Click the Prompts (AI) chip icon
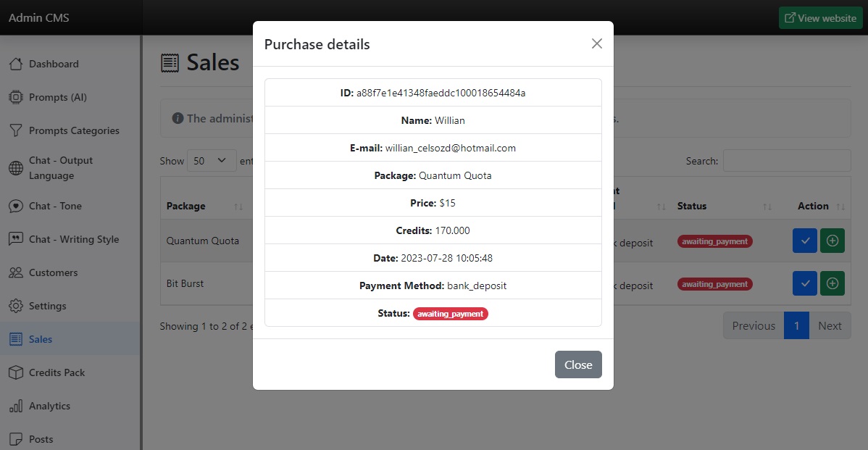Screen dimensions: 868x450 [x=15, y=97]
